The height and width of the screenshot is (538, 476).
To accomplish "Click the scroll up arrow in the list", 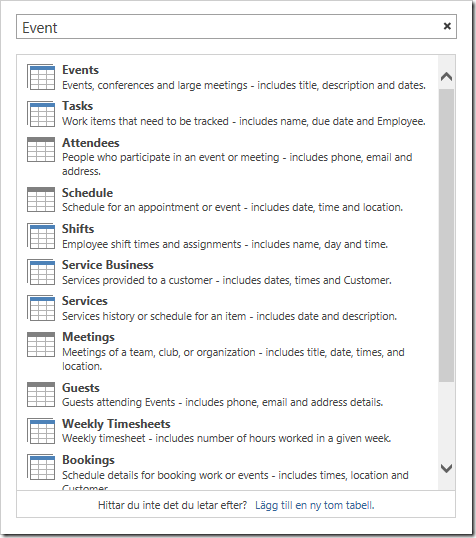I will [x=446, y=77].
